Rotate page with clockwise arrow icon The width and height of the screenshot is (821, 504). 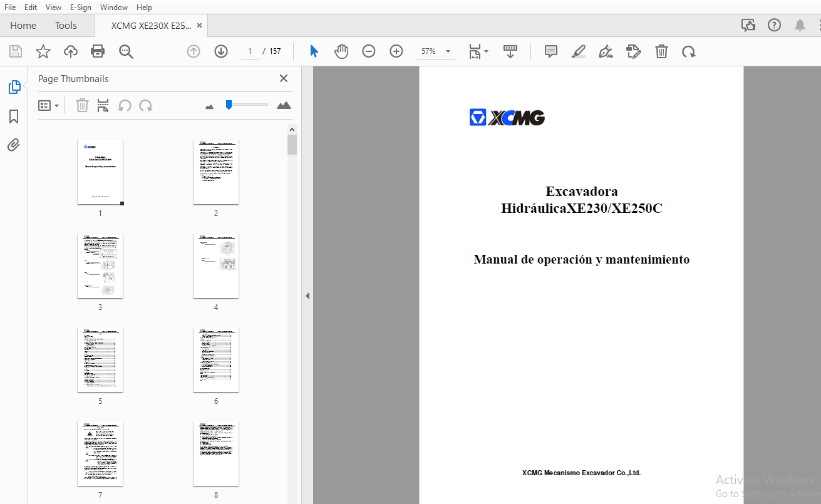coord(689,51)
